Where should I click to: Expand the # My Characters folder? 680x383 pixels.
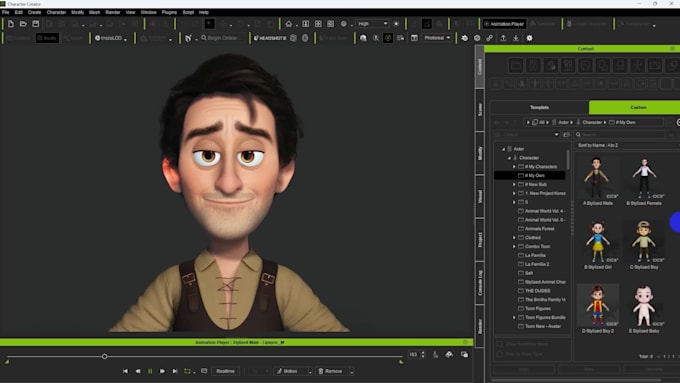514,167
